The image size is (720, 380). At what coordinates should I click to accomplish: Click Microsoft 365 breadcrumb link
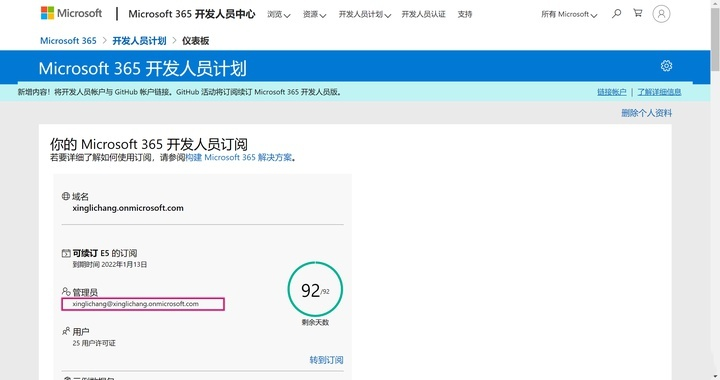(x=68, y=41)
